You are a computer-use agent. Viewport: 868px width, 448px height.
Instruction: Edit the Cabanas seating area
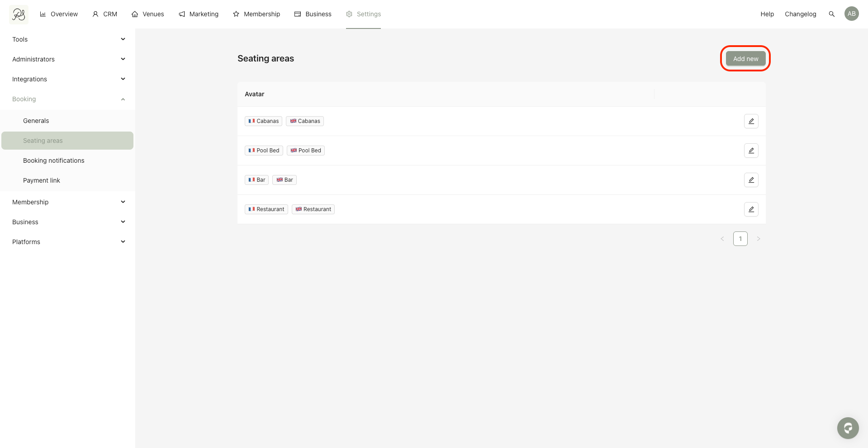(x=751, y=121)
